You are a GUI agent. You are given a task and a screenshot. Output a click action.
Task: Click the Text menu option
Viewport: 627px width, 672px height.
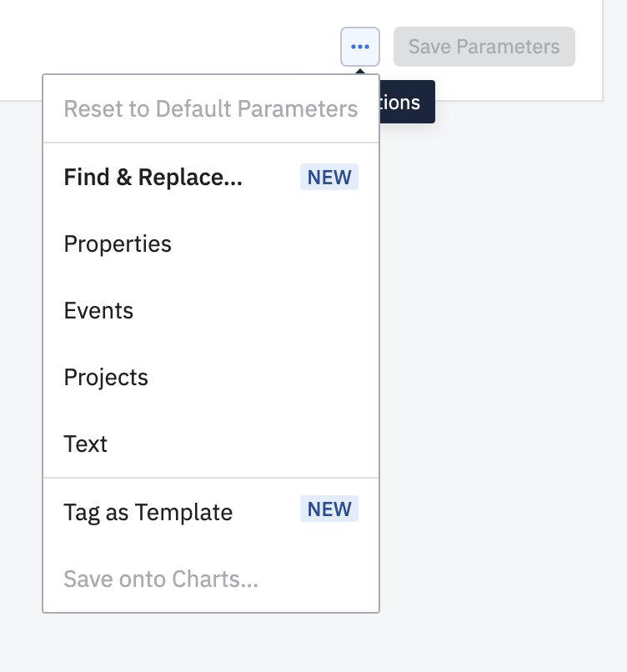click(86, 444)
